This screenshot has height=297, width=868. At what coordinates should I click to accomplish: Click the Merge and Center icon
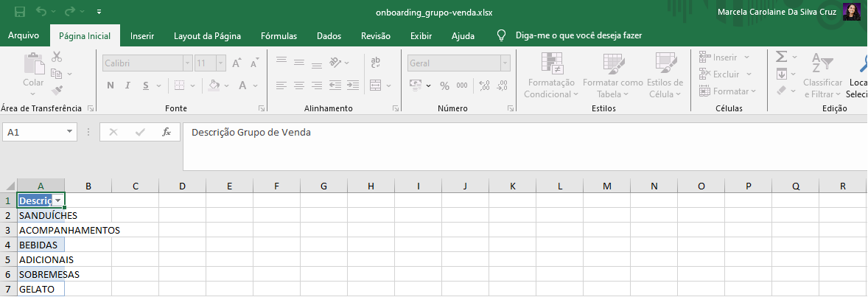click(x=375, y=85)
